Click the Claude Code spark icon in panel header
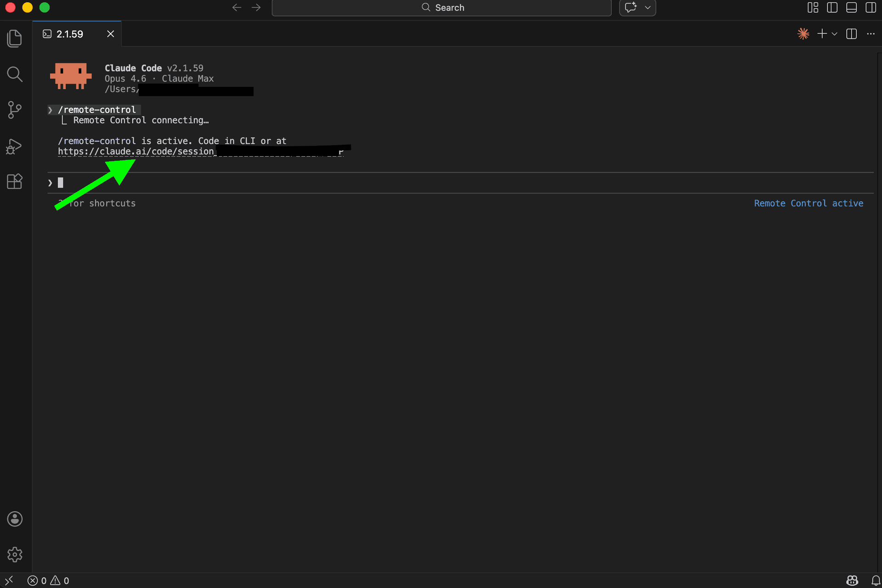Screen dimensions: 882x588 (x=803, y=33)
